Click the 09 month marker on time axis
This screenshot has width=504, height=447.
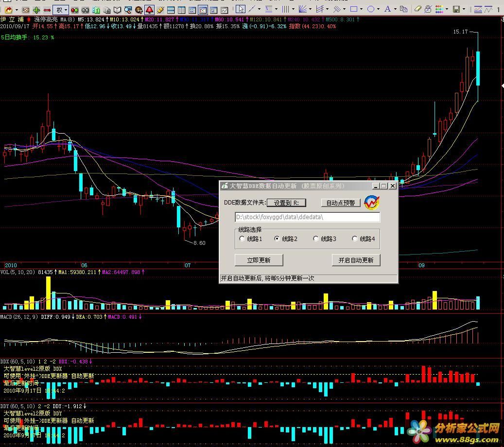coord(421,265)
